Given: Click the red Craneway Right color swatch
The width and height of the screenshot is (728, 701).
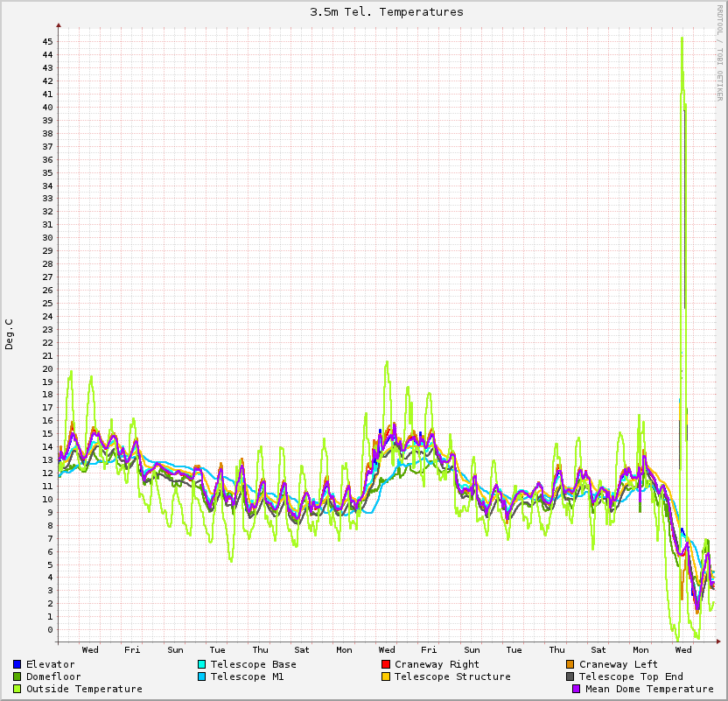Looking at the screenshot, I should point(386,664).
